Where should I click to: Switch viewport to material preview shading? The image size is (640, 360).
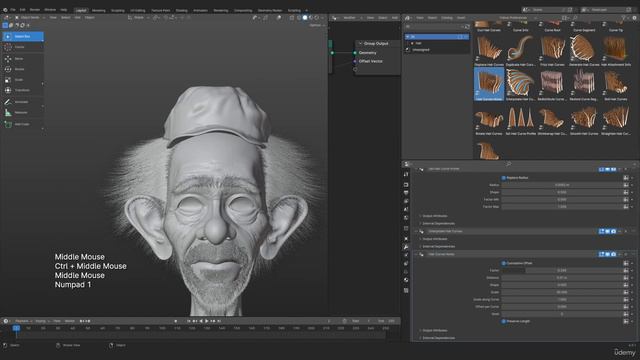pos(311,18)
